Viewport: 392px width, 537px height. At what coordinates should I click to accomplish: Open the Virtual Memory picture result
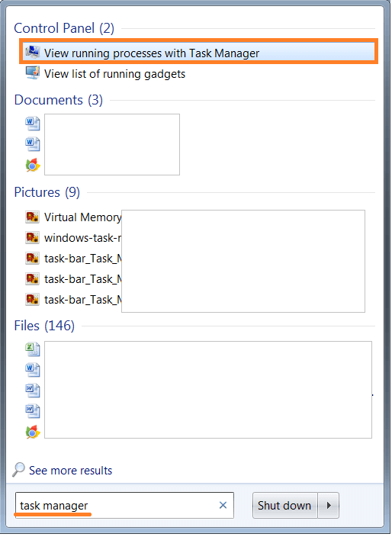pyautogui.click(x=82, y=217)
